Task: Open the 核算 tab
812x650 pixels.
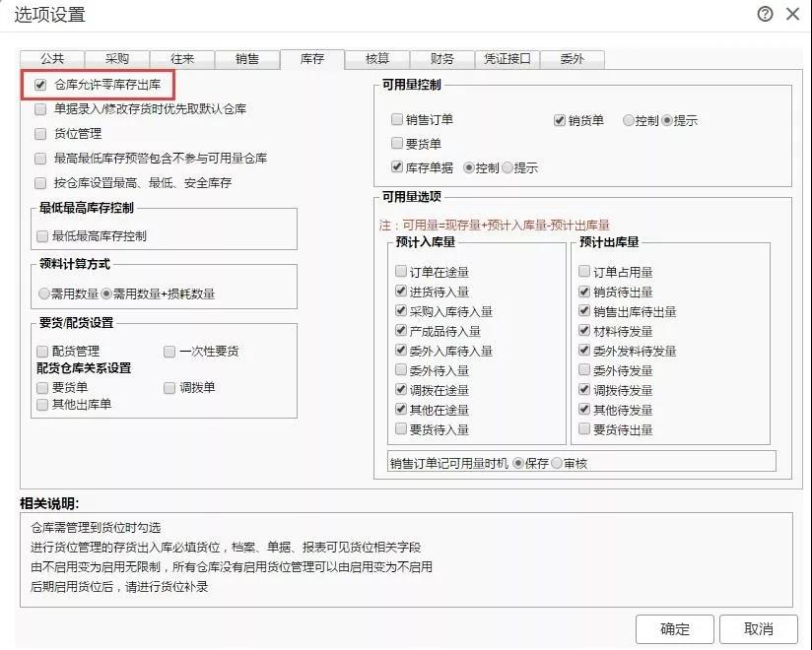Action: coord(377,59)
